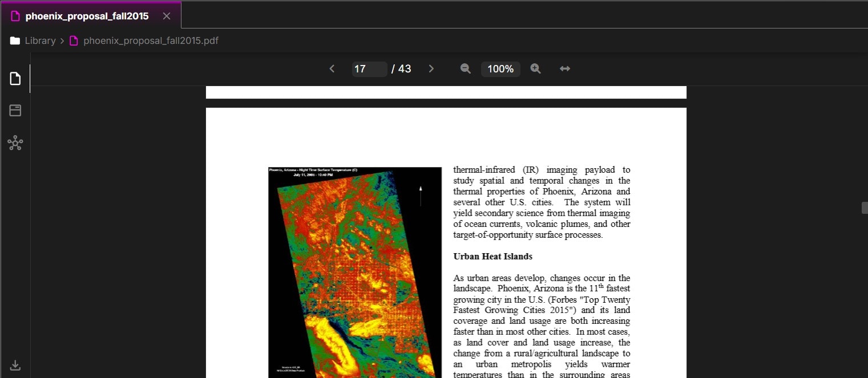Click the Phoenix thermal infrared map image
The height and width of the screenshot is (378, 868).
click(355, 273)
